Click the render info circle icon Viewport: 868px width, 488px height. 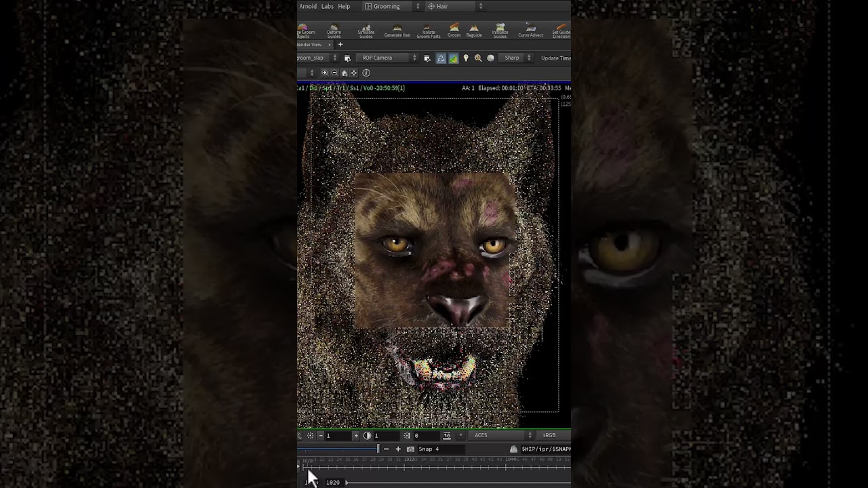366,73
